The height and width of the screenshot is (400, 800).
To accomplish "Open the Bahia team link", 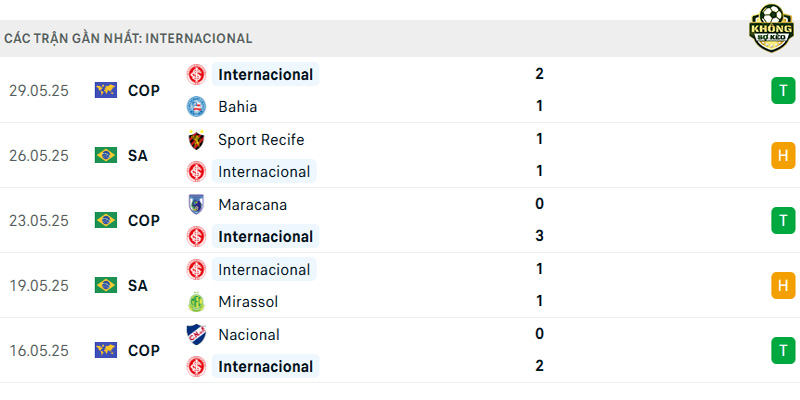I will coord(237,107).
